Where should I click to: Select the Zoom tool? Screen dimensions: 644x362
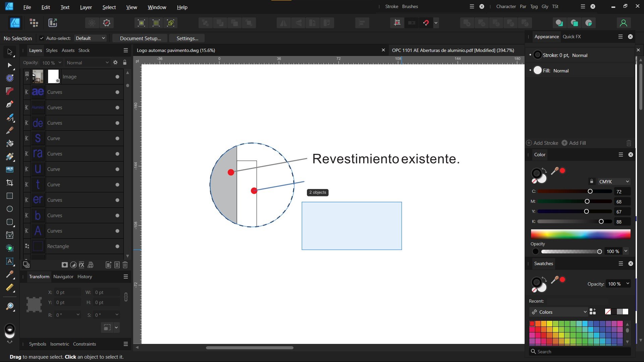click(9, 306)
